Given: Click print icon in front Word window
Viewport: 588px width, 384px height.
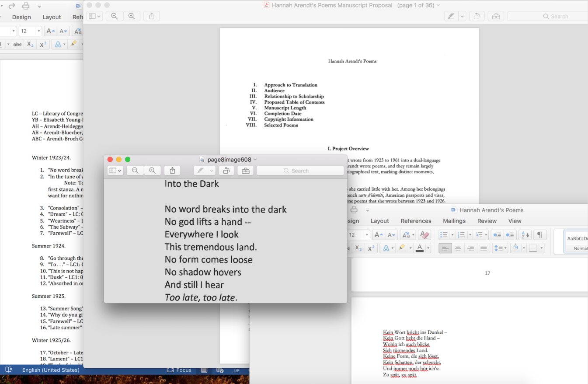Looking at the screenshot, I should coord(354,210).
